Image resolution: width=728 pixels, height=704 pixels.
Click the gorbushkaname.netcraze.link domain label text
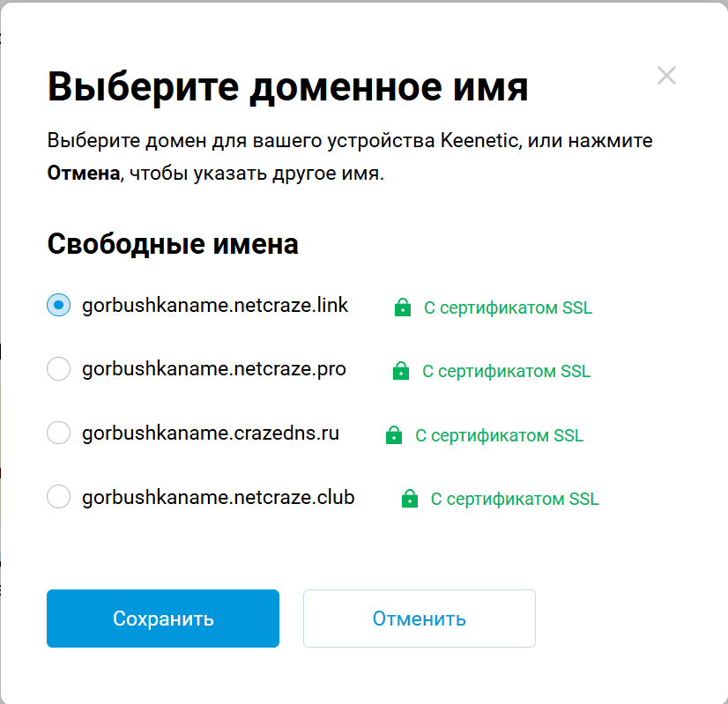click(x=215, y=306)
